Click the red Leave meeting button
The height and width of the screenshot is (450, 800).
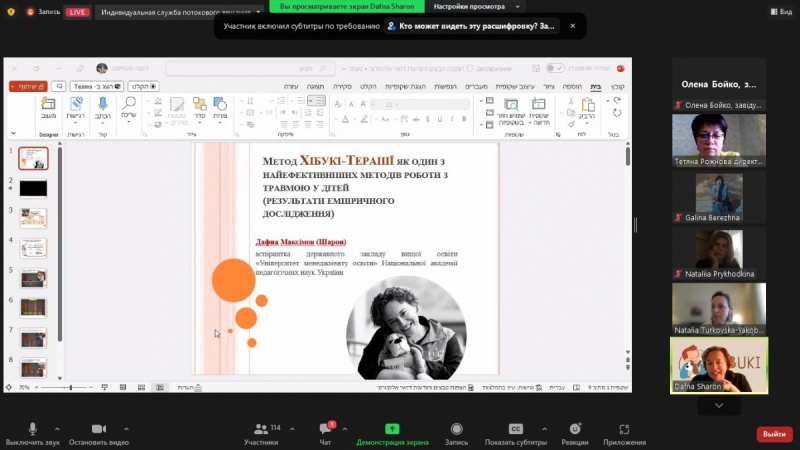click(774, 434)
